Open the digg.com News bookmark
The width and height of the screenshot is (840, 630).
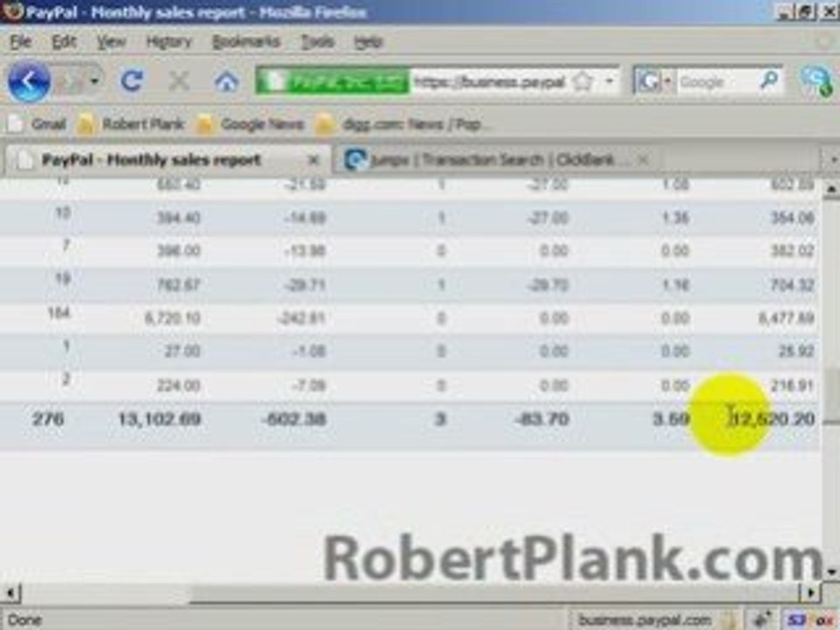[x=402, y=124]
